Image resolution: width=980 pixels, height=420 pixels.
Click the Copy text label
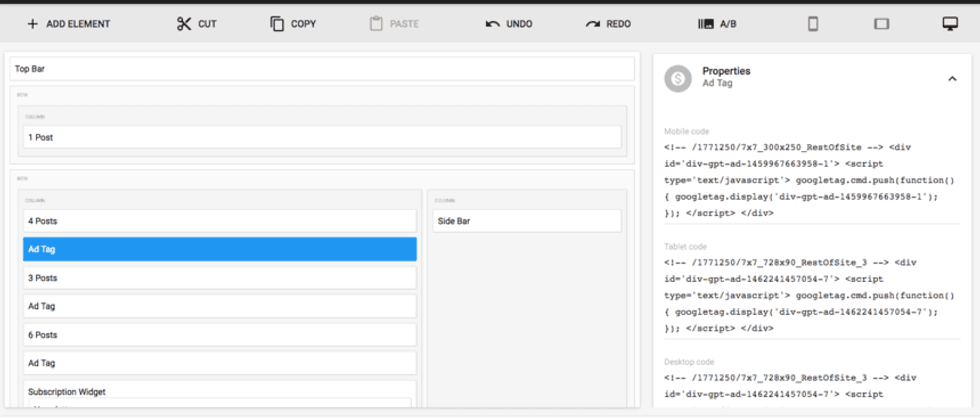(304, 24)
